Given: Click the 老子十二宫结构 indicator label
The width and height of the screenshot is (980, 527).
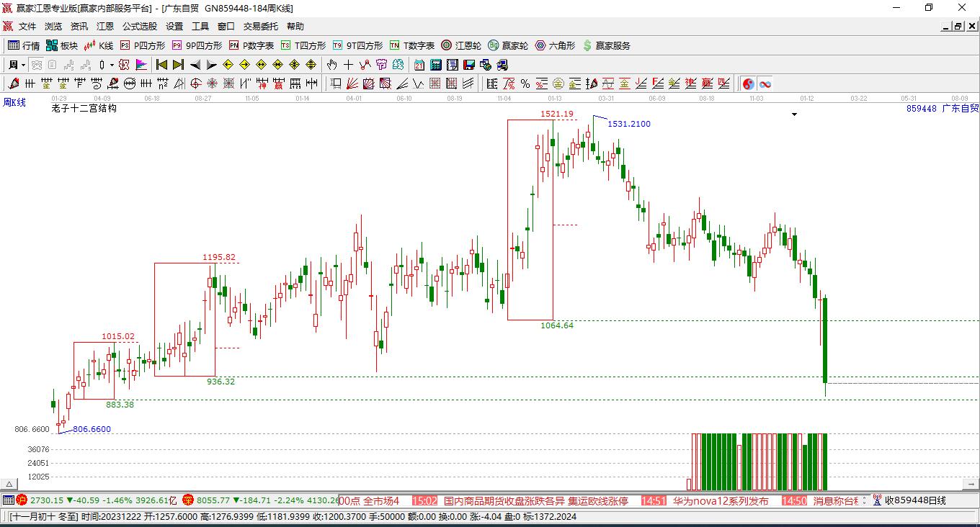Looking at the screenshot, I should (x=84, y=109).
